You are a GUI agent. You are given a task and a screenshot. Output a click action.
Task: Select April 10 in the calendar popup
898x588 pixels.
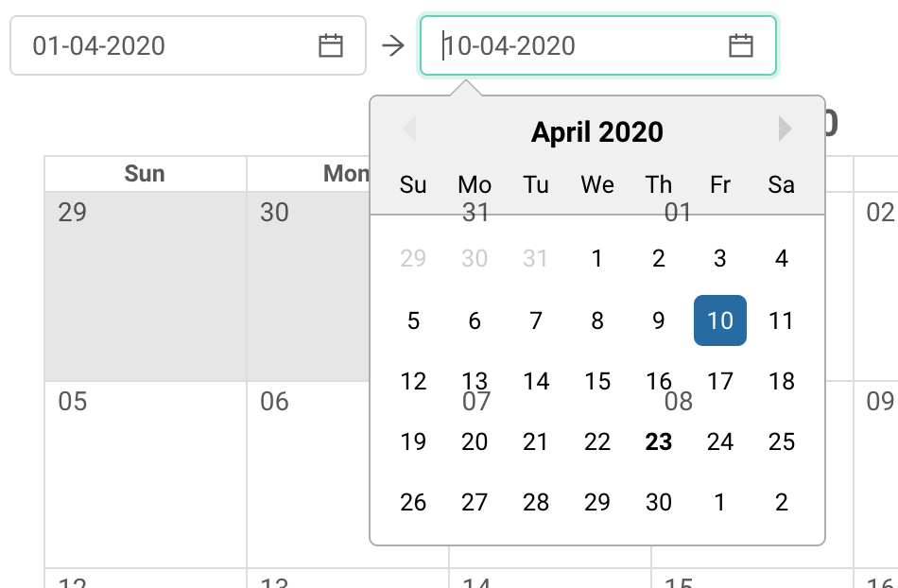(720, 320)
